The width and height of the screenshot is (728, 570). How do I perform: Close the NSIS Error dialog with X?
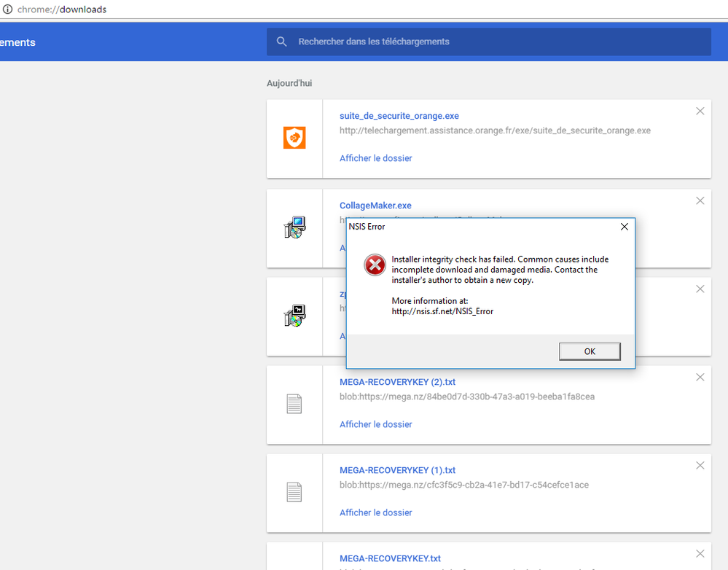pyautogui.click(x=625, y=227)
